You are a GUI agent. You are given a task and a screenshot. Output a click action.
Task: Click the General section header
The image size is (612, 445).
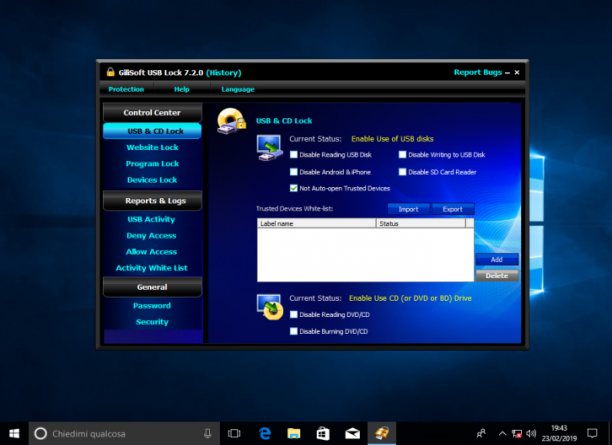click(x=152, y=287)
